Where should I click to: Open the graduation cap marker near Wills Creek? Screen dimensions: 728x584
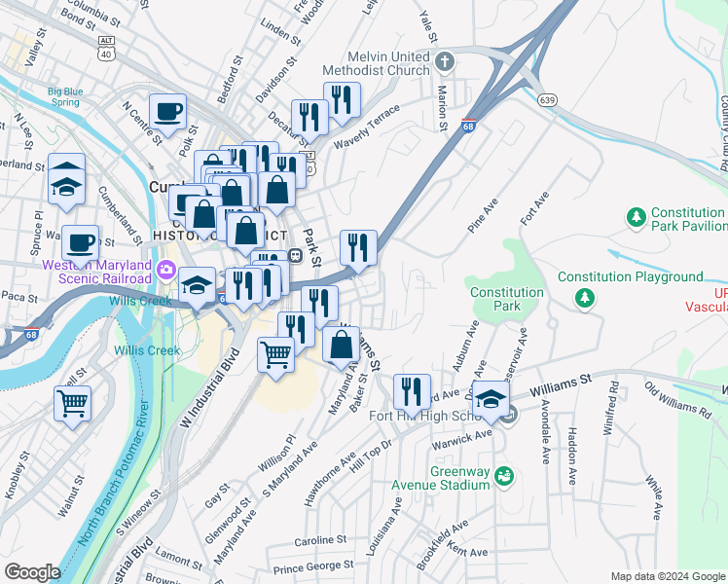(x=197, y=289)
